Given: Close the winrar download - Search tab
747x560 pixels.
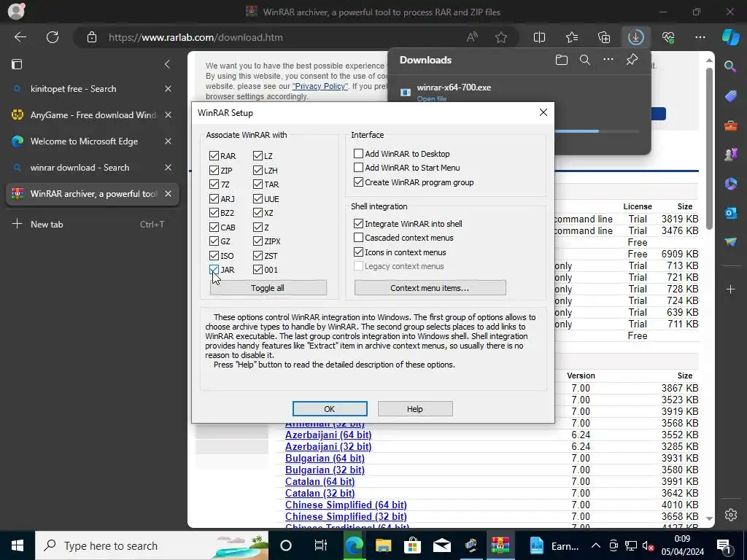Looking at the screenshot, I should (x=168, y=167).
